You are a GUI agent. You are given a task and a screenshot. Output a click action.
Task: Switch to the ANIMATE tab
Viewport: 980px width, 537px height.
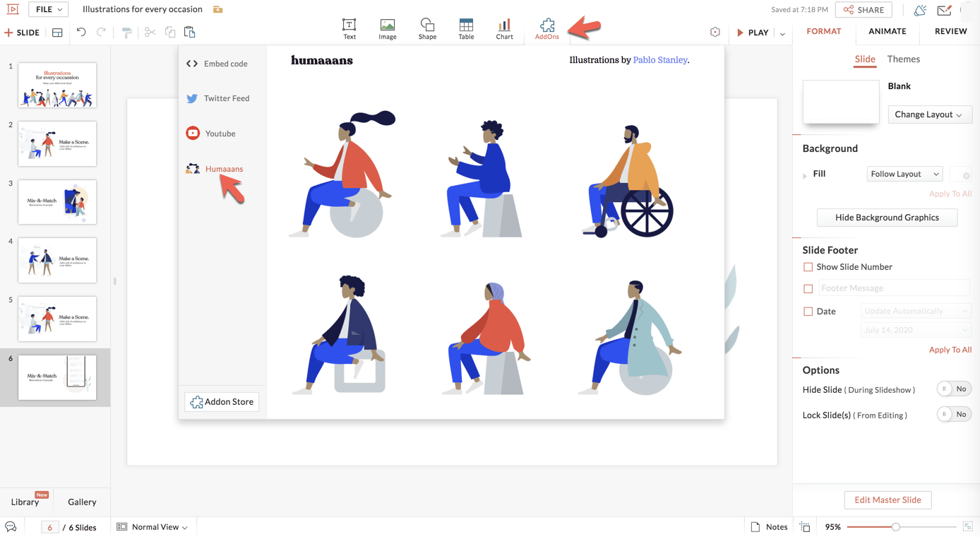[887, 32]
